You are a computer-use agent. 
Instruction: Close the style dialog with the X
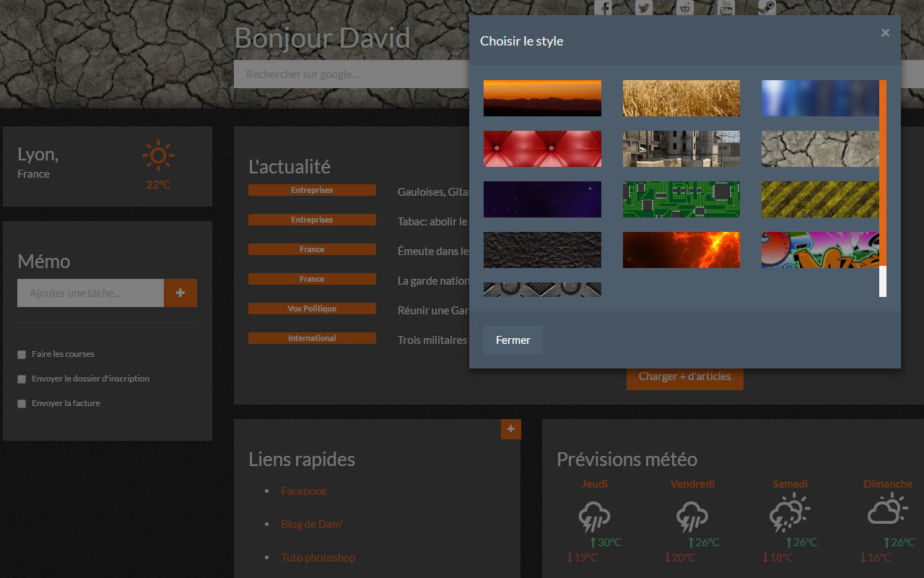[885, 33]
